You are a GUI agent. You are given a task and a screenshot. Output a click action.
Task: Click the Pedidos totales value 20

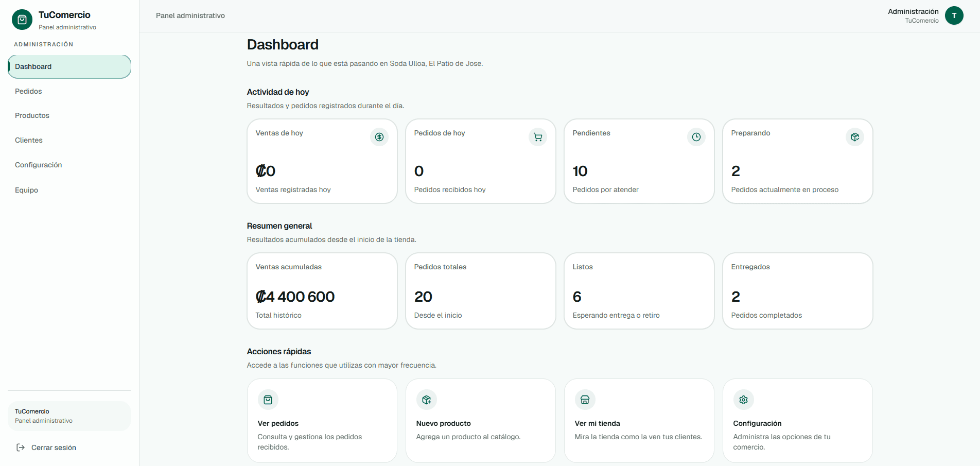tap(423, 297)
